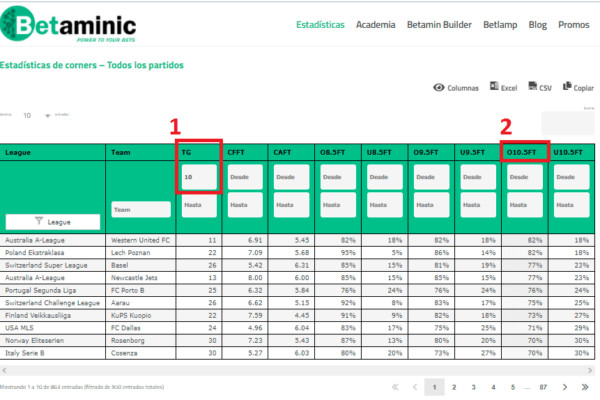Focus the TG Hasta field
This screenshot has width=600, height=400.
(x=199, y=205)
